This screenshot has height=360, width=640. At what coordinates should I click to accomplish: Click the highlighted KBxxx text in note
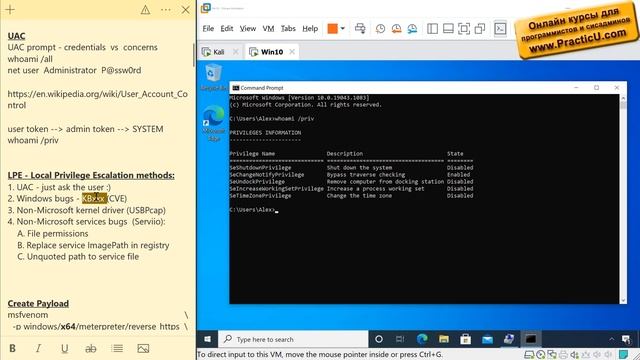(94, 199)
